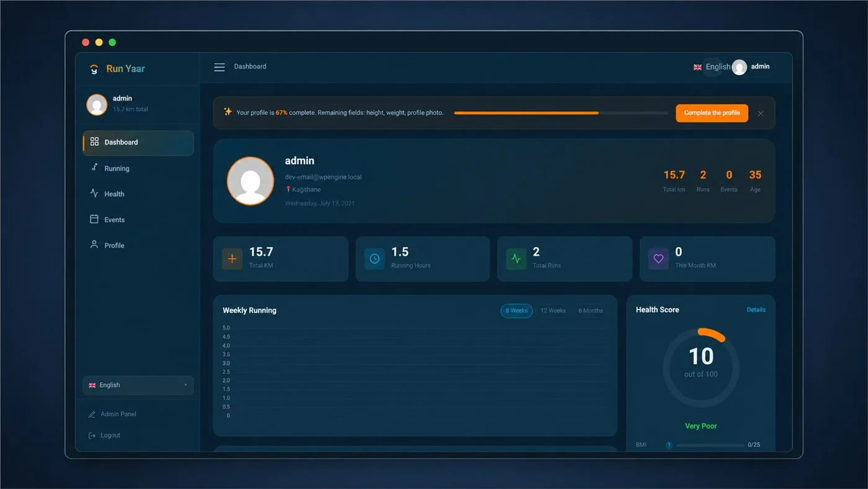The height and width of the screenshot is (489, 868).
Task: Click the dev-email@wpengine.local address
Action: click(x=323, y=177)
